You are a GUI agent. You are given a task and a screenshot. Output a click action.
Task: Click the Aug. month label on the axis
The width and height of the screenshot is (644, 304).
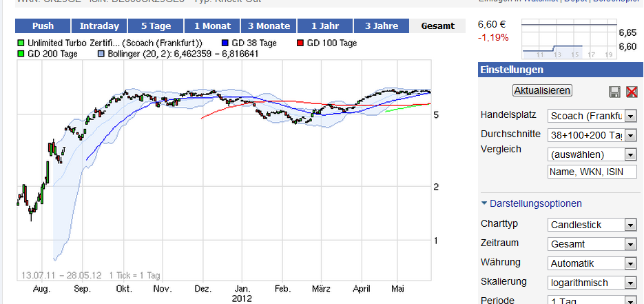(x=41, y=289)
